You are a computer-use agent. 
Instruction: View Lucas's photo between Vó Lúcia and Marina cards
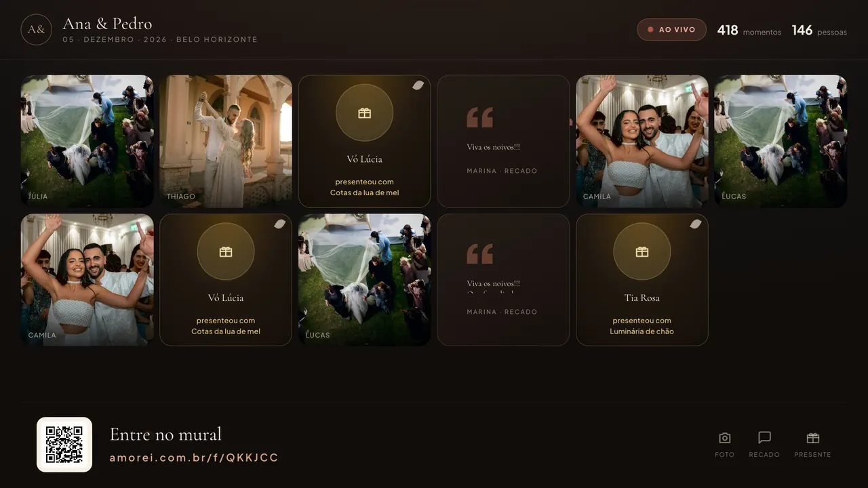coord(365,280)
